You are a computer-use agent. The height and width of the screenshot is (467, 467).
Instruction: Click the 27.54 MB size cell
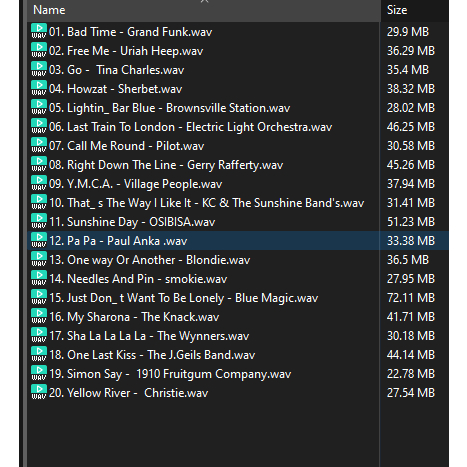pos(411,393)
